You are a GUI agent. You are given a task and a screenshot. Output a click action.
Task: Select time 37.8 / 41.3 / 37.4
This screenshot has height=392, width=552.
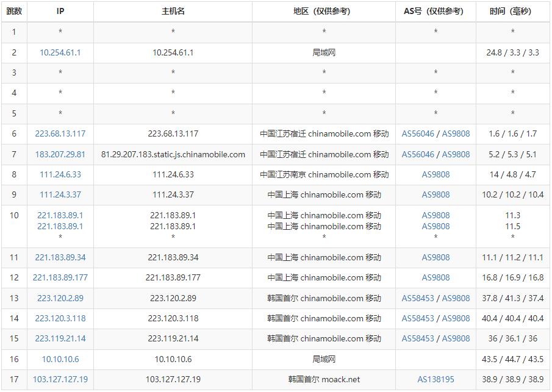click(x=512, y=298)
